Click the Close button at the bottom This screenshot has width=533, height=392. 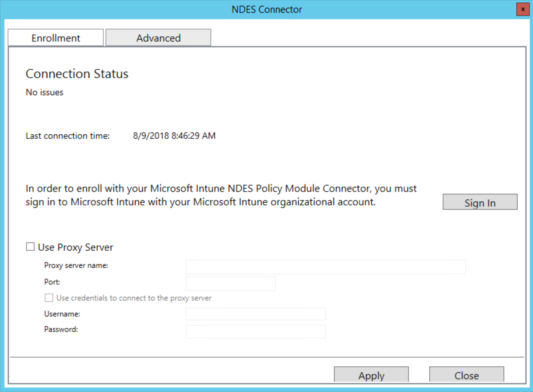point(466,375)
